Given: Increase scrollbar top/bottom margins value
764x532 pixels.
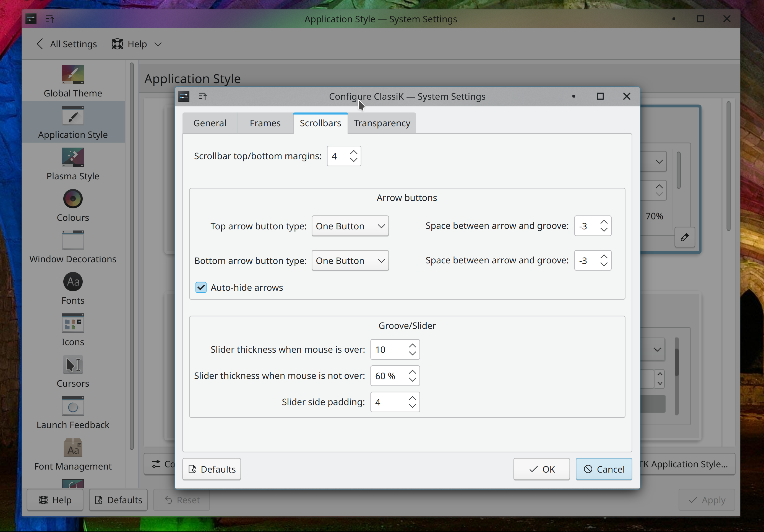Looking at the screenshot, I should 354,152.
